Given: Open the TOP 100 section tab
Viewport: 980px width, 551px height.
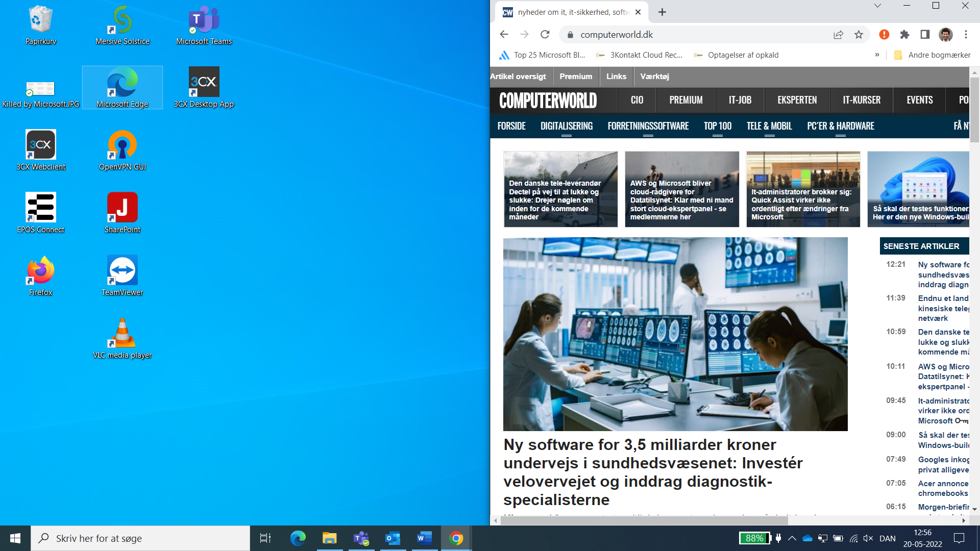Looking at the screenshot, I should [717, 126].
